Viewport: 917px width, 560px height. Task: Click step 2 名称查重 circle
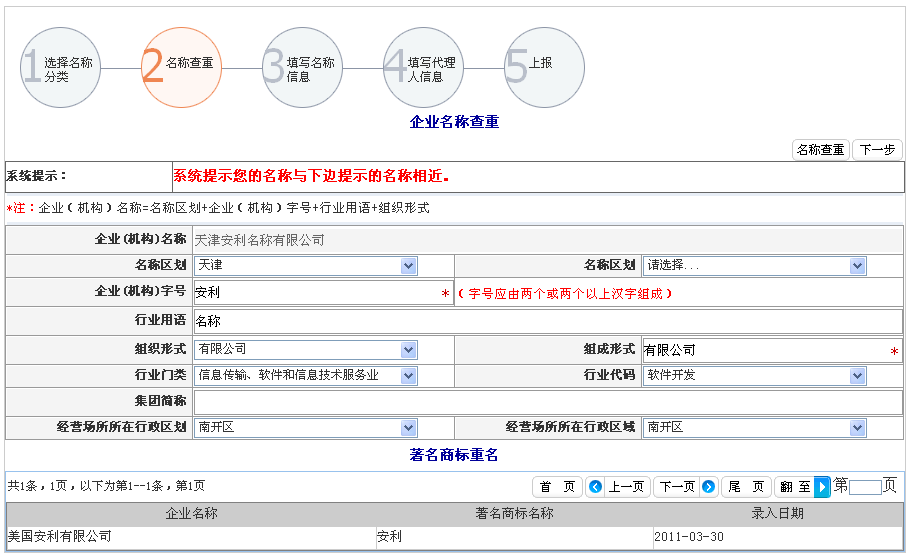tap(181, 68)
